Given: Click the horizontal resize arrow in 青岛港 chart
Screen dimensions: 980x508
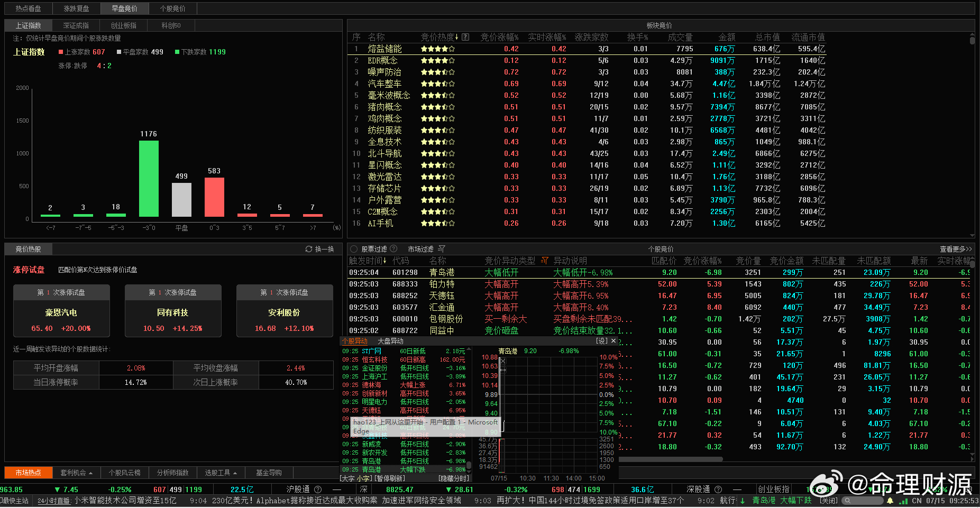Looking at the screenshot, I should [503, 370].
